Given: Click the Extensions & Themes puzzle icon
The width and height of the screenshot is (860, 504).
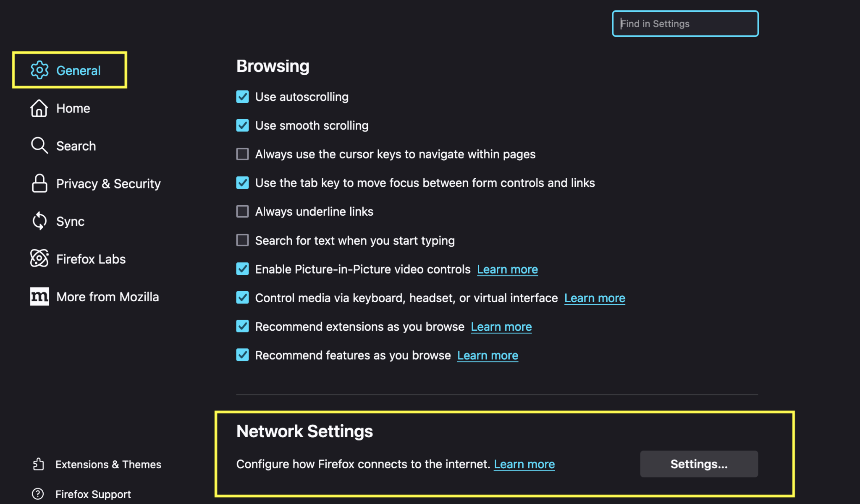Looking at the screenshot, I should pos(38,464).
